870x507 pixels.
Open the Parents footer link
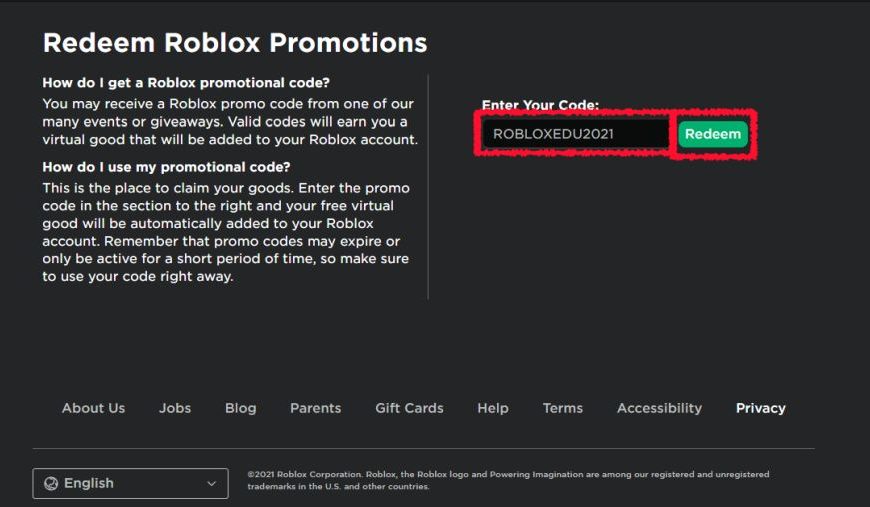(315, 408)
